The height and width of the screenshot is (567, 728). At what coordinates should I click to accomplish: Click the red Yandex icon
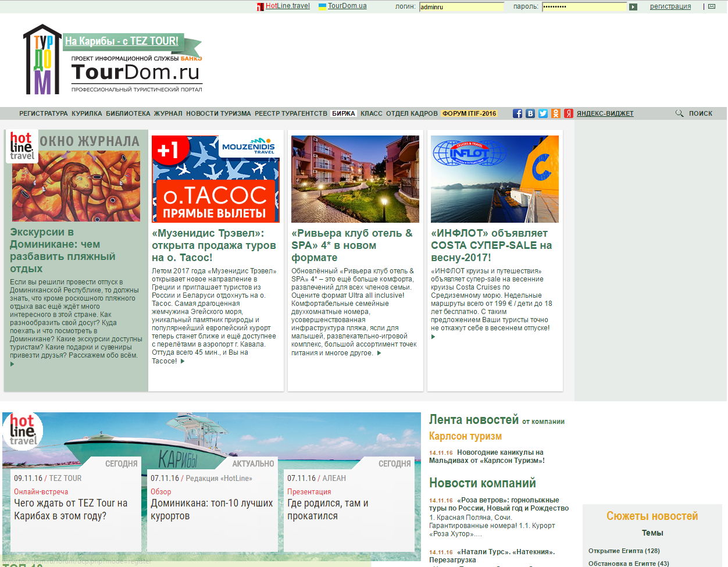click(569, 113)
